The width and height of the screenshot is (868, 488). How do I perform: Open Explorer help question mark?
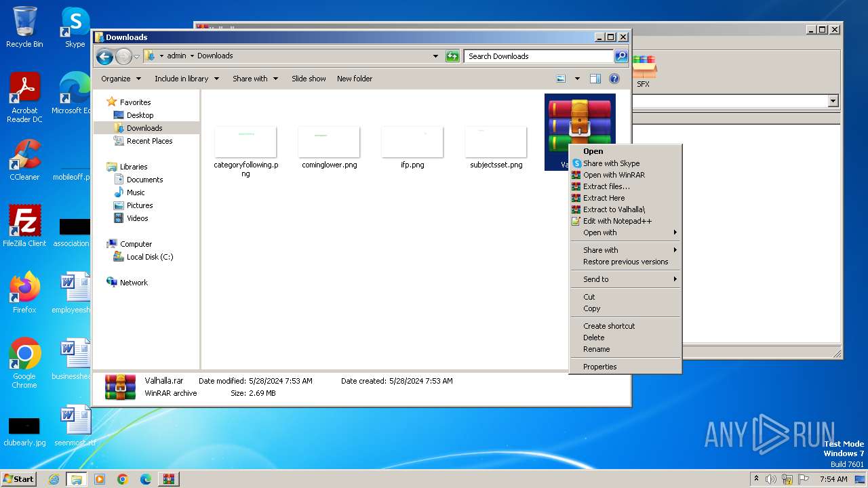[614, 79]
